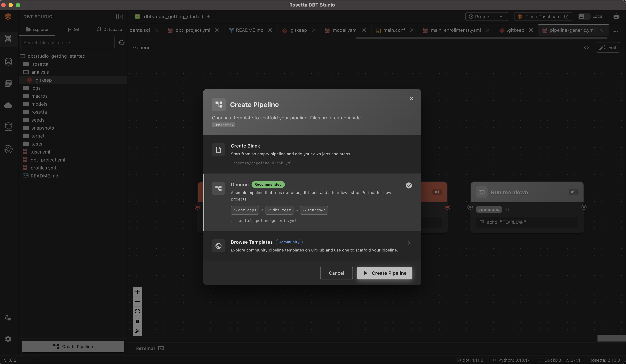Fit the pipeline canvas to view
The width and height of the screenshot is (626, 364).
(137, 311)
